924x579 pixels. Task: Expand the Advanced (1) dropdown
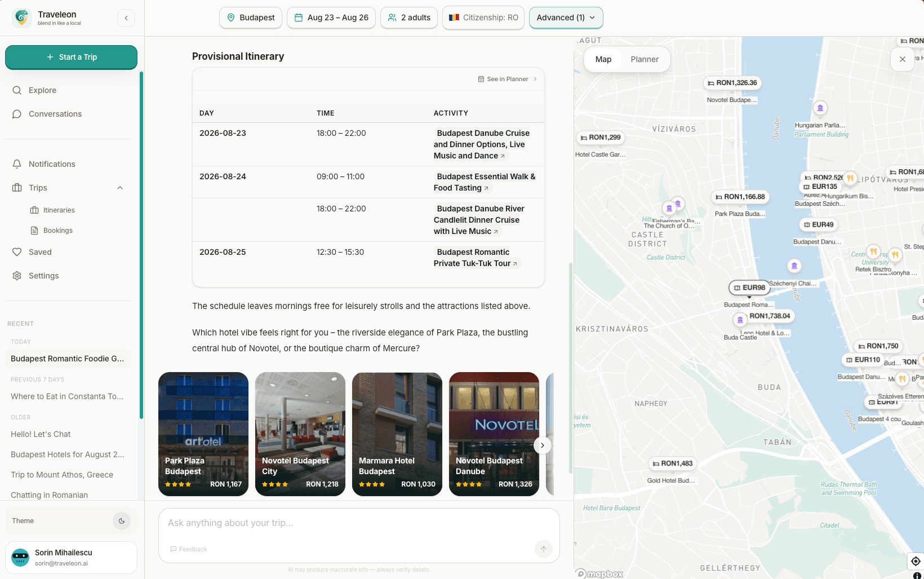click(566, 17)
